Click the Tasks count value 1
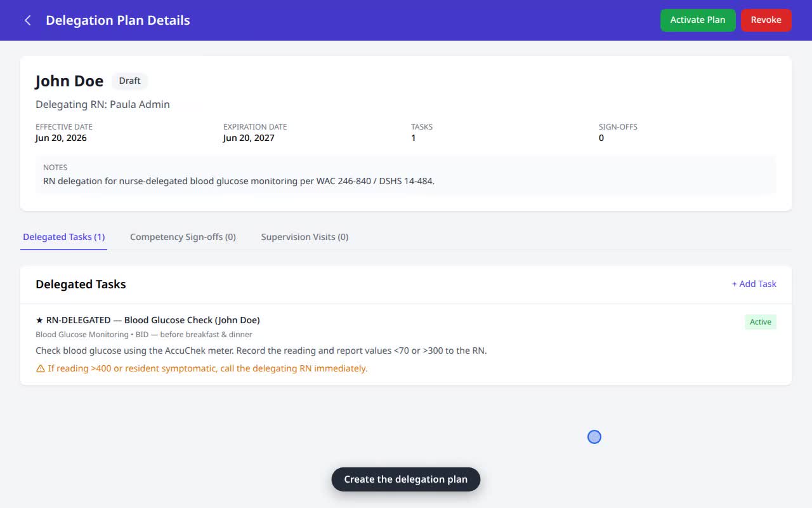812x508 pixels. pyautogui.click(x=414, y=138)
